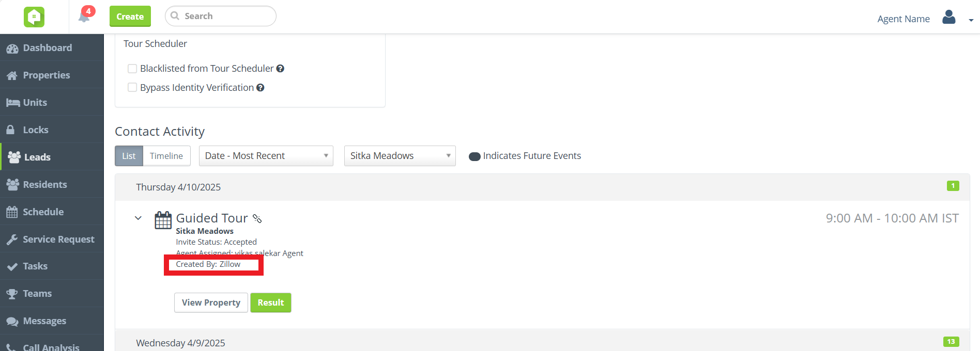This screenshot has width=980, height=351.
Task: Collapse the Guided Tour event chevron
Action: click(x=138, y=218)
